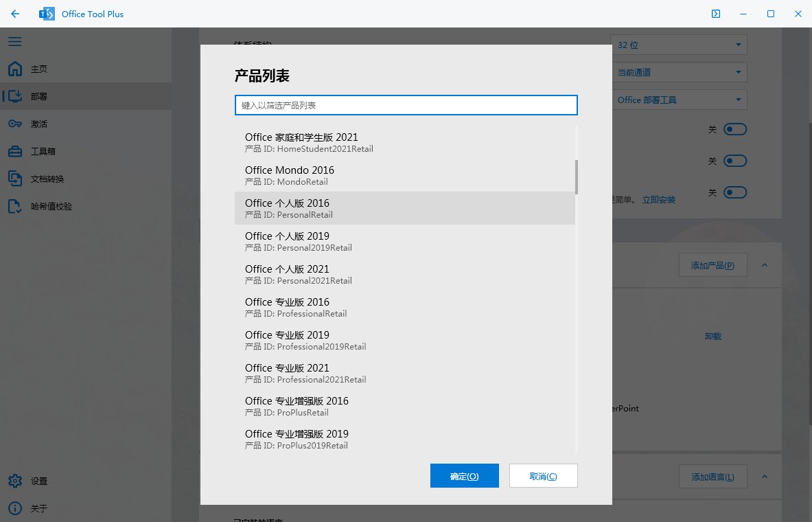The width and height of the screenshot is (812, 522).
Task: Switch to 部署 page label
Action: click(x=39, y=96)
